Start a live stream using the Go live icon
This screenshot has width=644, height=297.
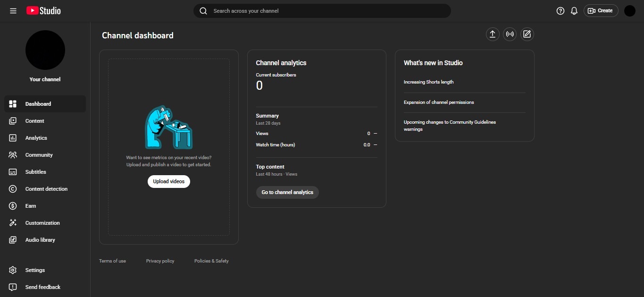coord(510,34)
